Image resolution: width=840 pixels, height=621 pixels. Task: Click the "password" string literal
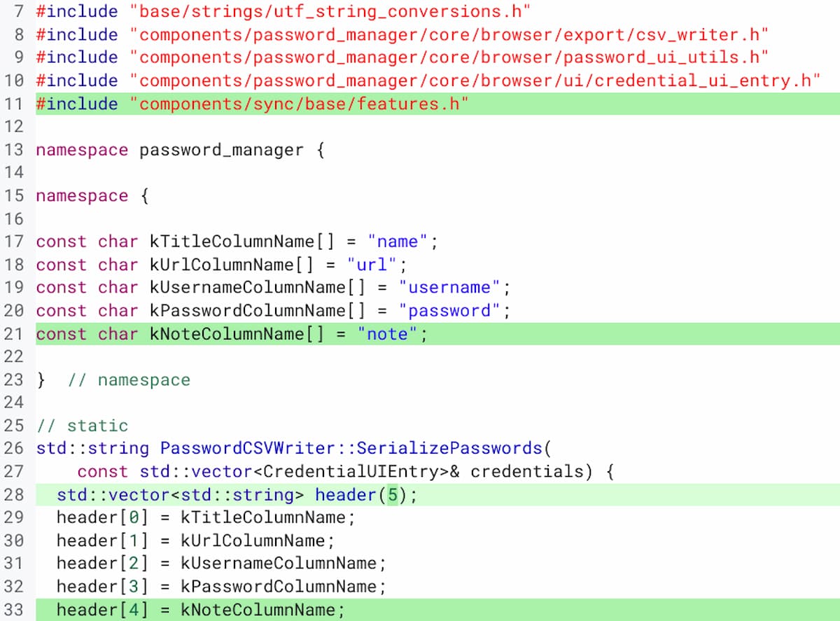coord(450,311)
